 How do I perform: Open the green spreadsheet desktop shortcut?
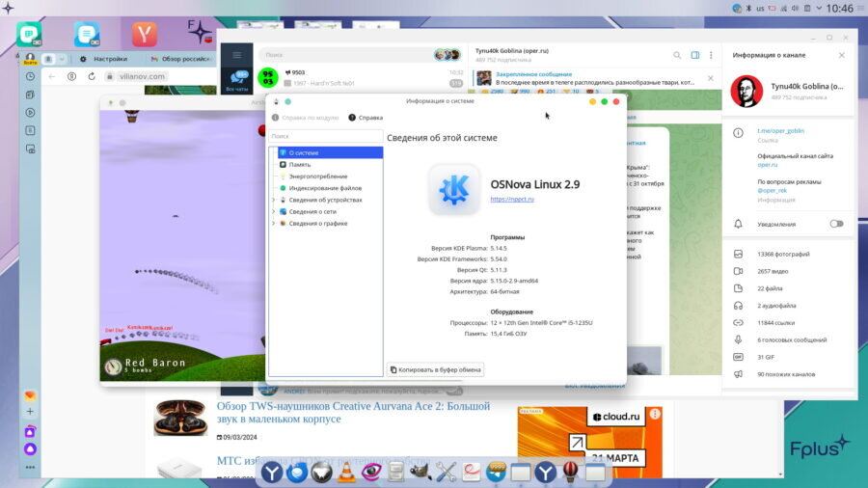[x=29, y=34]
